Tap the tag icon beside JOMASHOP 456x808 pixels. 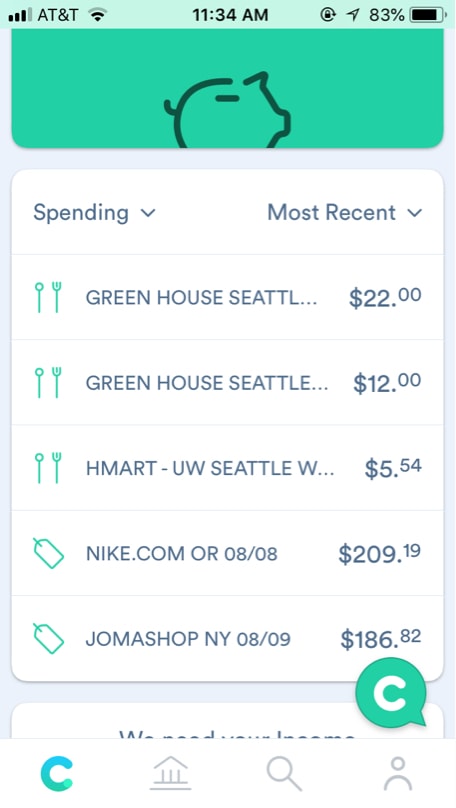pyautogui.click(x=48, y=638)
